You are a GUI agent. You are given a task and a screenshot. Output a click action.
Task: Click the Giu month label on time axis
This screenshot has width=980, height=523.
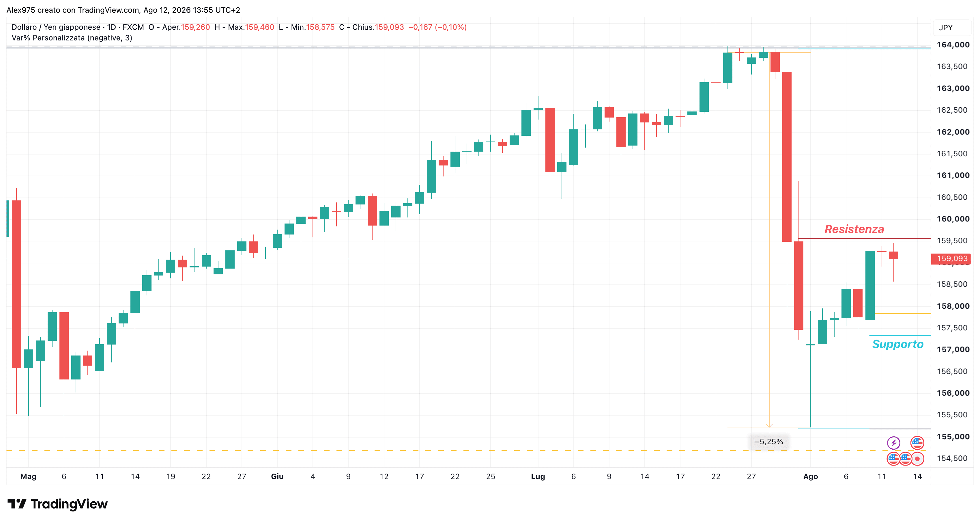[x=277, y=477]
